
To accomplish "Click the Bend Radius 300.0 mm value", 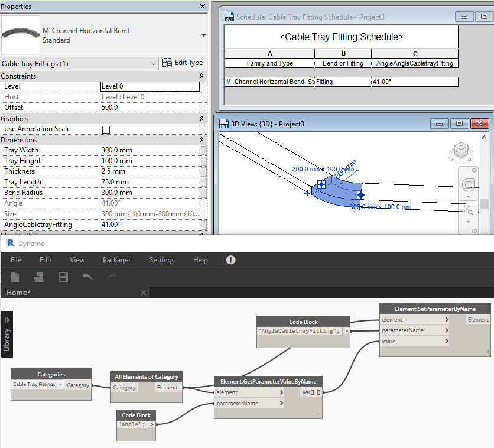I will tap(150, 193).
